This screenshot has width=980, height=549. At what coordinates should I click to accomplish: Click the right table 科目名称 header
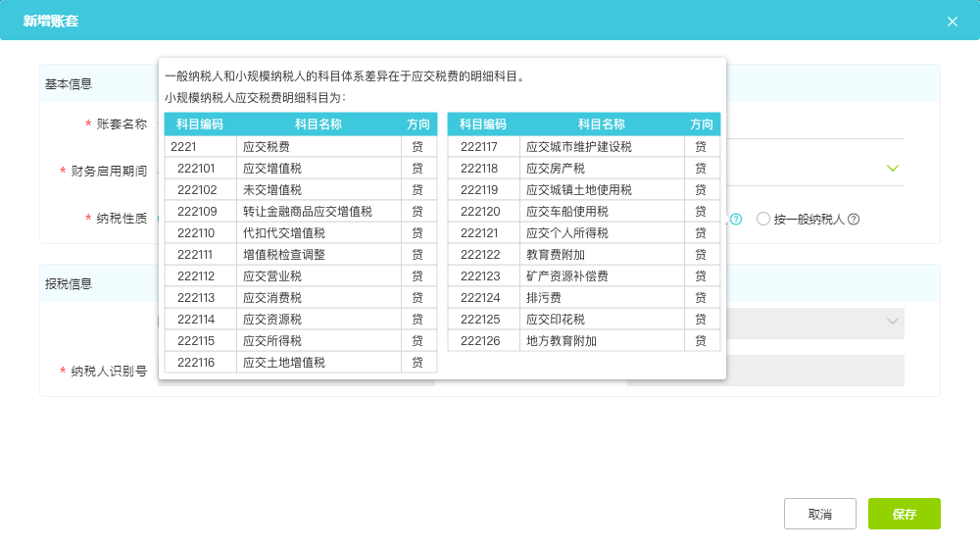click(602, 125)
